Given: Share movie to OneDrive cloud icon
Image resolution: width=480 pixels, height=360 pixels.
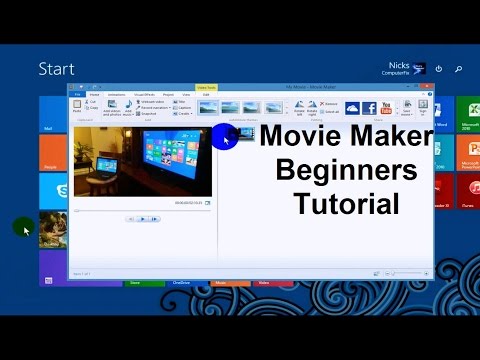Looking at the screenshot, I should [x=352, y=108].
